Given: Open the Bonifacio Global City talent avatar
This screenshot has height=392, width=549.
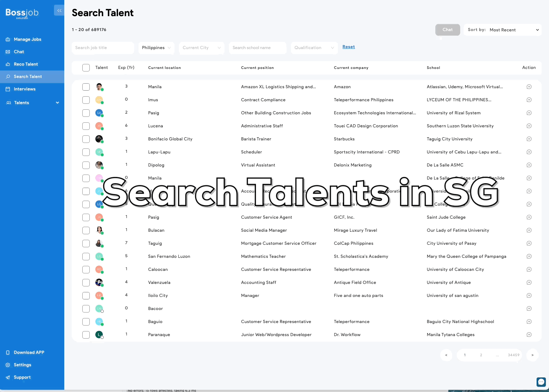Looking at the screenshot, I should click(99, 139).
